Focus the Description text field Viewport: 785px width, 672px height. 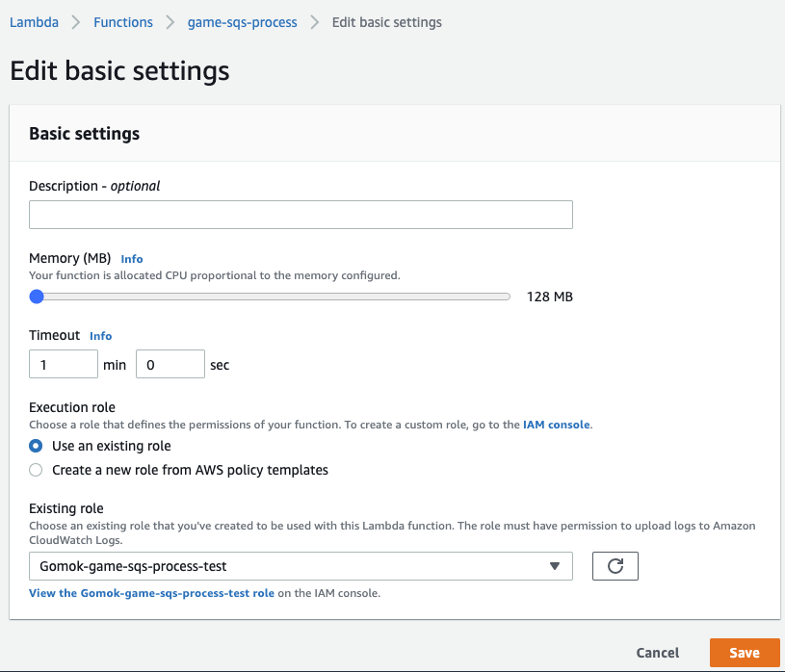coord(301,215)
